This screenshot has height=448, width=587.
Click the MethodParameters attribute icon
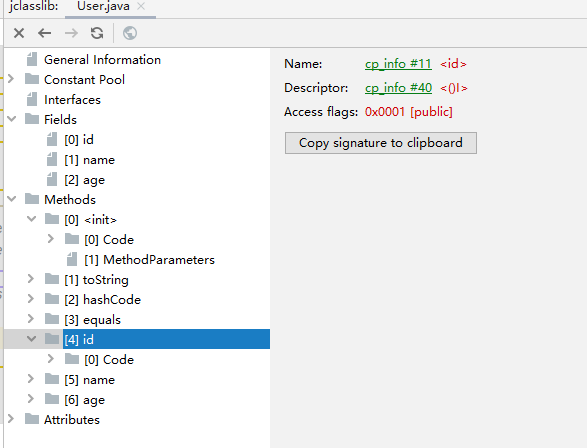pyautogui.click(x=72, y=259)
